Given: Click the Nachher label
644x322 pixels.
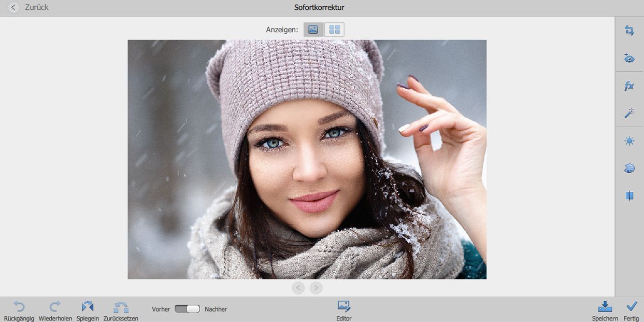Looking at the screenshot, I should pos(216,309).
